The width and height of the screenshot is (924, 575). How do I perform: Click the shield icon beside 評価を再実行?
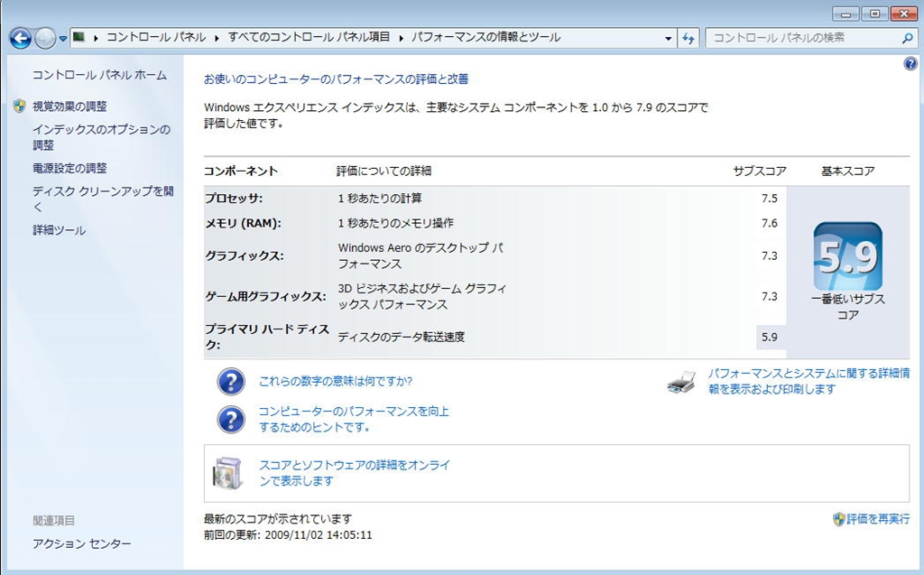[x=839, y=519]
